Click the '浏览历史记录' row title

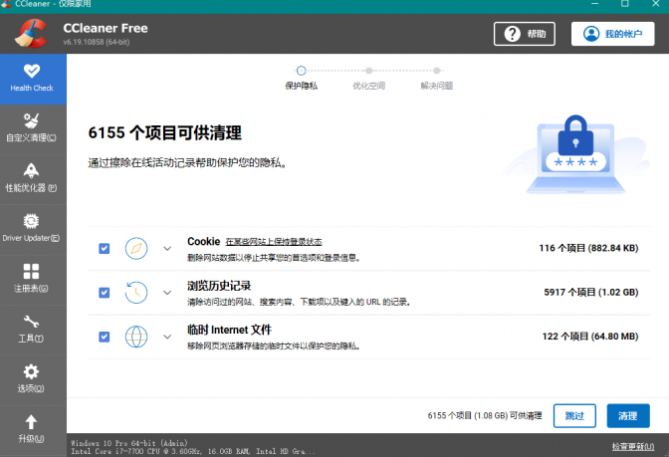click(219, 285)
